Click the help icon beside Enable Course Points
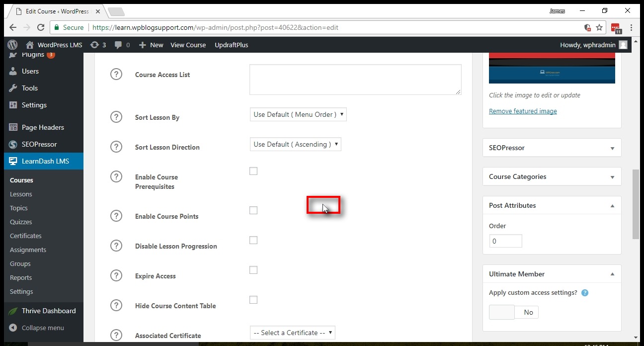 coord(116,216)
